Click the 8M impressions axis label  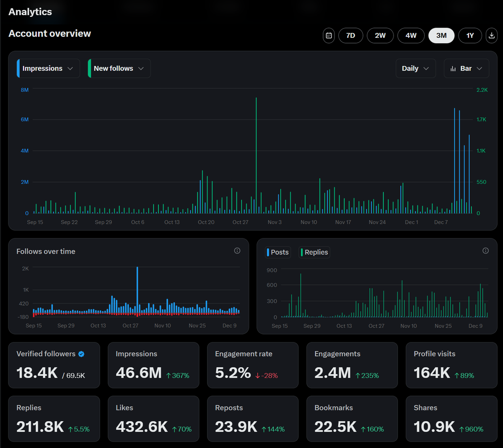point(25,90)
